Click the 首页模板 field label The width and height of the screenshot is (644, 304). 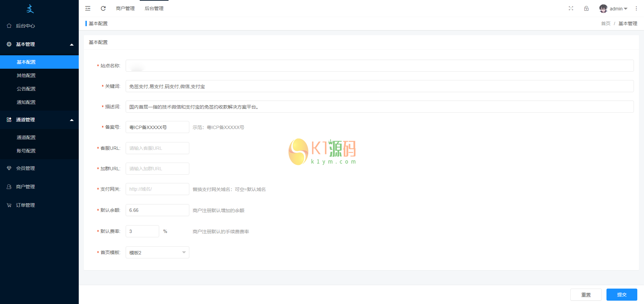110,252
